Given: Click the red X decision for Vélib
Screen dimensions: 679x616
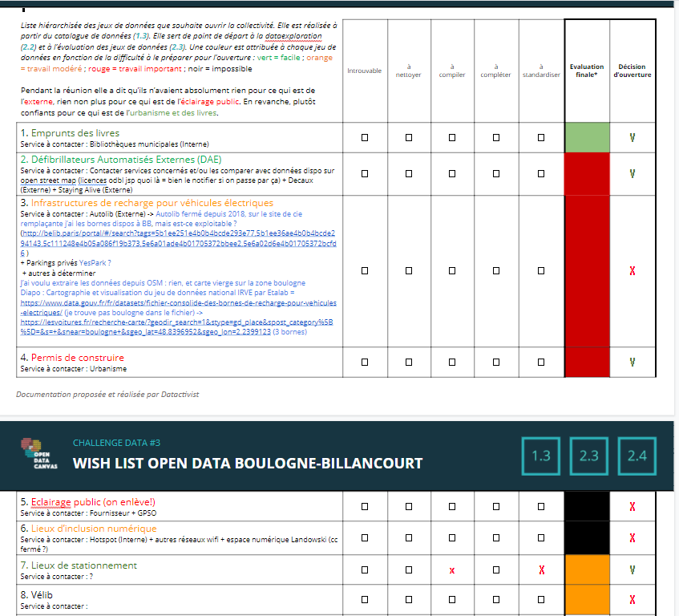Looking at the screenshot, I should point(633,599).
